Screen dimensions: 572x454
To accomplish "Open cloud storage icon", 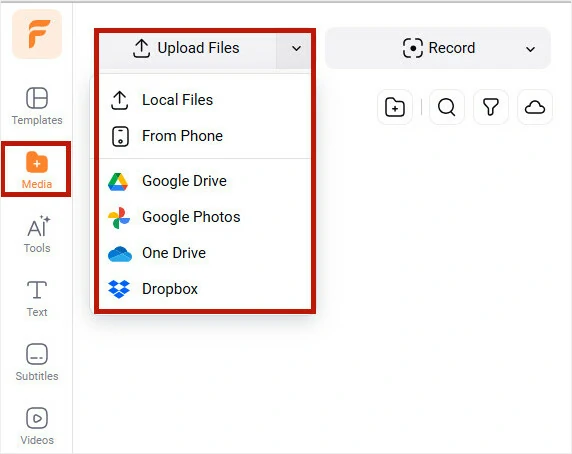I will pyautogui.click(x=535, y=107).
